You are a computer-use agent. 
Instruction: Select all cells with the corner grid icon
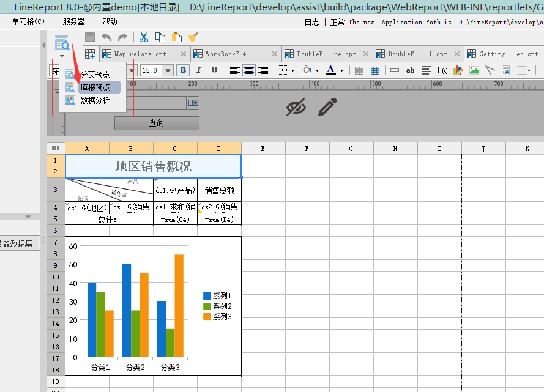[56, 149]
